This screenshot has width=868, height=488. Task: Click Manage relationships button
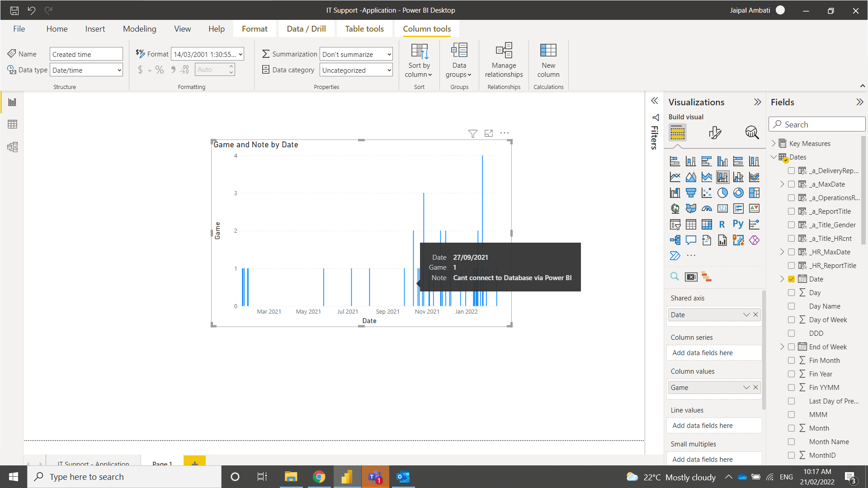pos(504,61)
